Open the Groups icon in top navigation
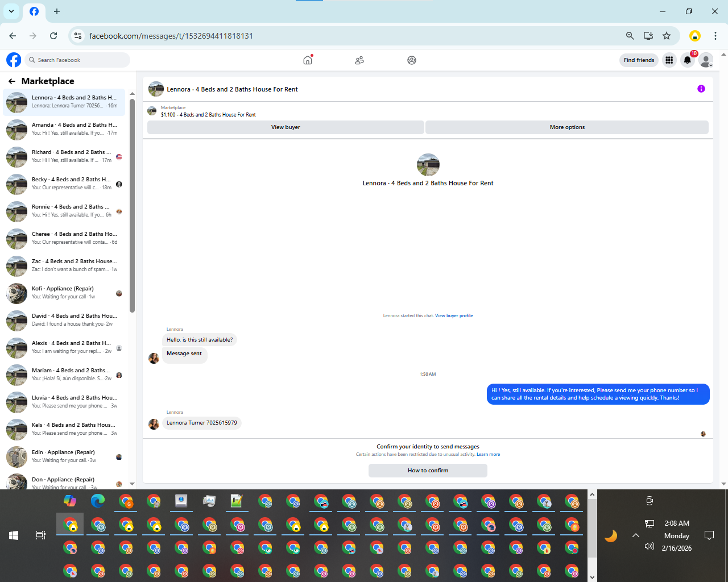 [x=412, y=60]
